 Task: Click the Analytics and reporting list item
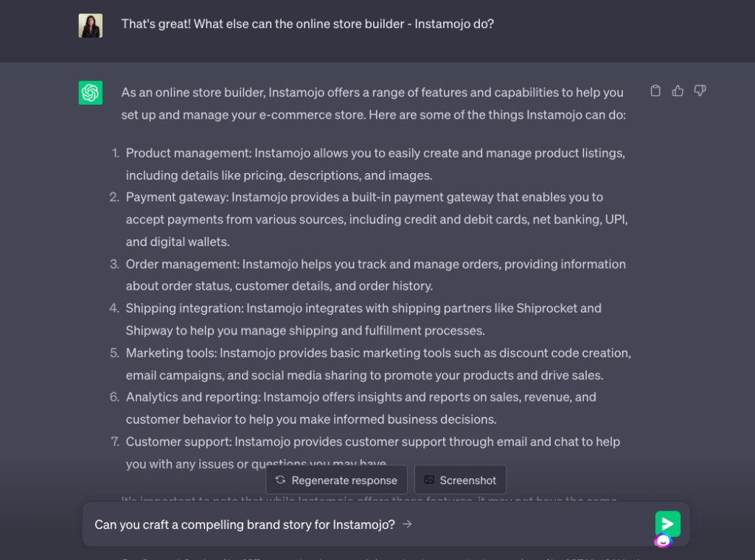pos(361,408)
